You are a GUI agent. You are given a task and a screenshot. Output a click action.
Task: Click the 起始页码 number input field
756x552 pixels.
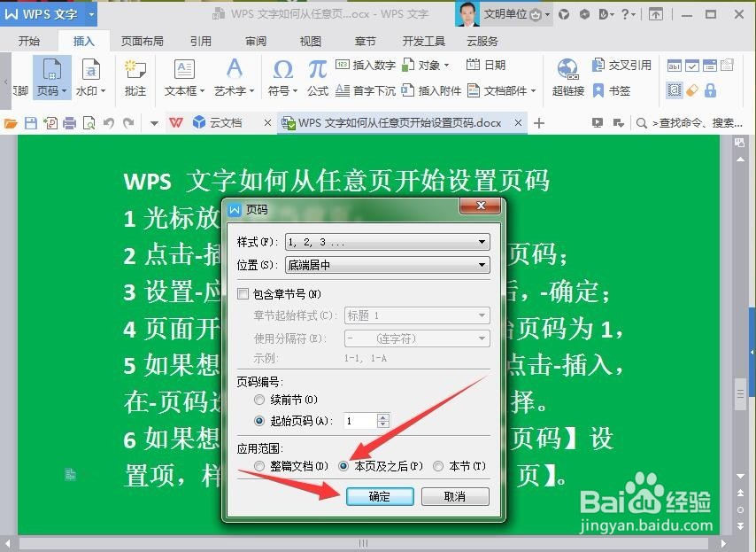tap(359, 421)
